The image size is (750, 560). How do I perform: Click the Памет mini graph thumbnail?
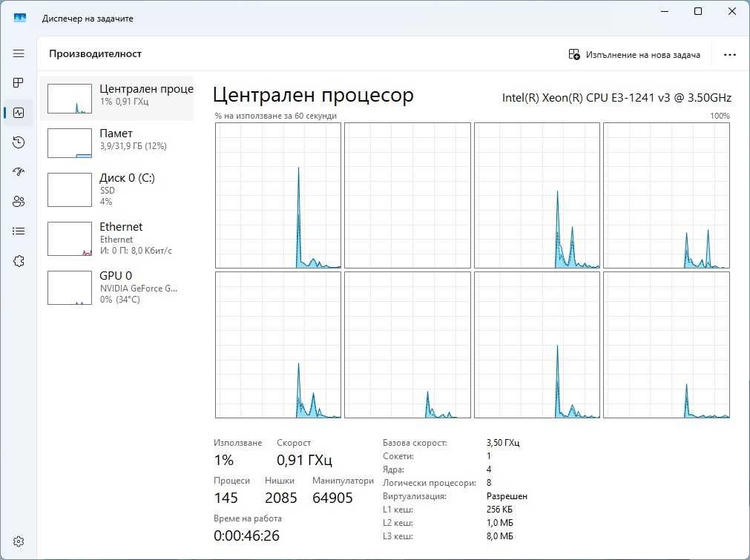click(x=70, y=143)
